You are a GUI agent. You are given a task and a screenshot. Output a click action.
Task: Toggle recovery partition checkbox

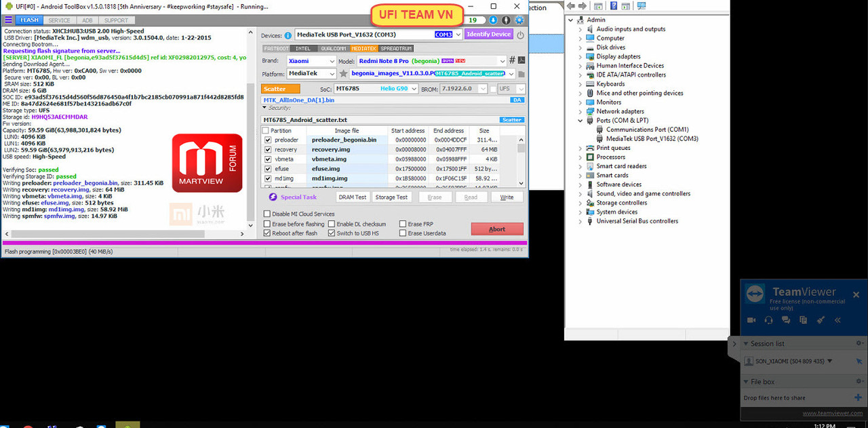coord(268,149)
